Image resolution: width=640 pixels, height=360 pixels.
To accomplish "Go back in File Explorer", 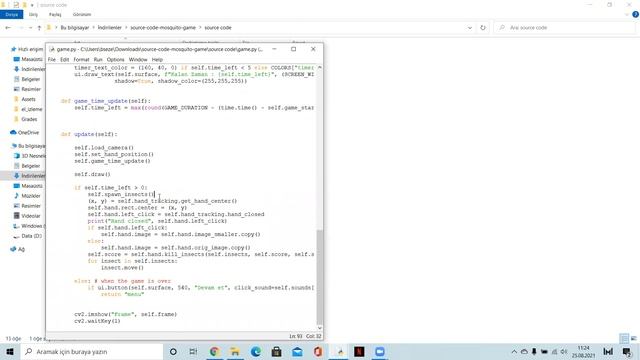I will [8, 28].
